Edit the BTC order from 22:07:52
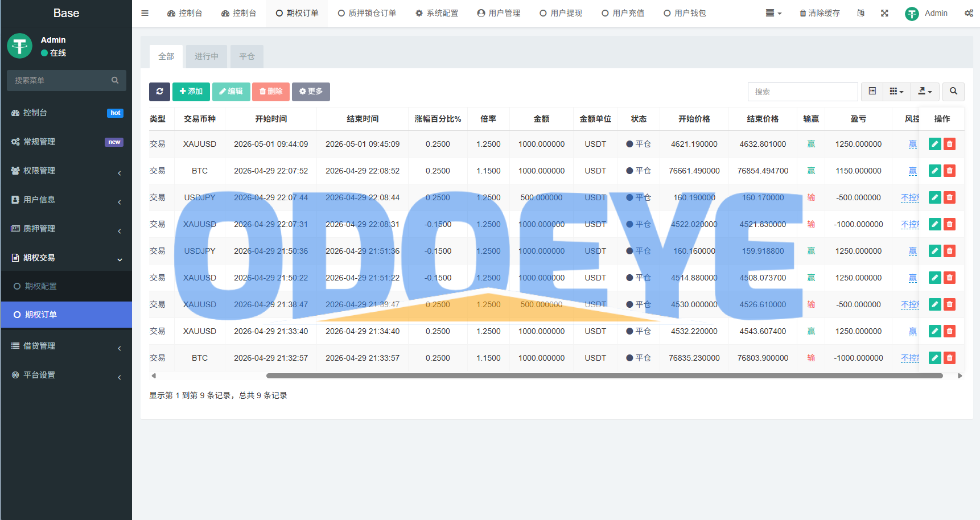The image size is (980, 520). pos(934,171)
